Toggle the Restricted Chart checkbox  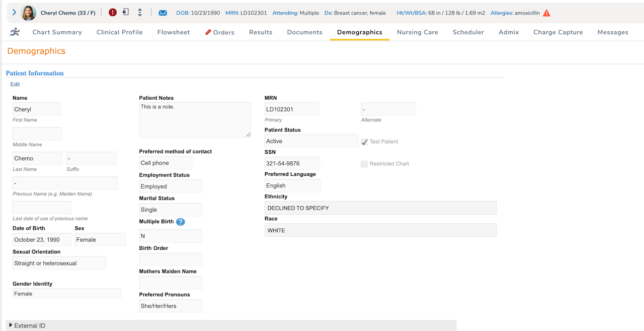364,164
